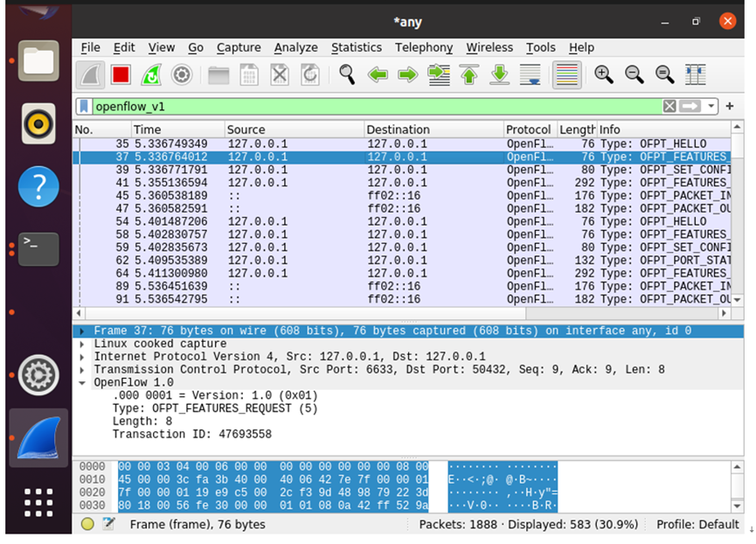
Task: Click hex pane scroll down arrow
Action: point(737,506)
